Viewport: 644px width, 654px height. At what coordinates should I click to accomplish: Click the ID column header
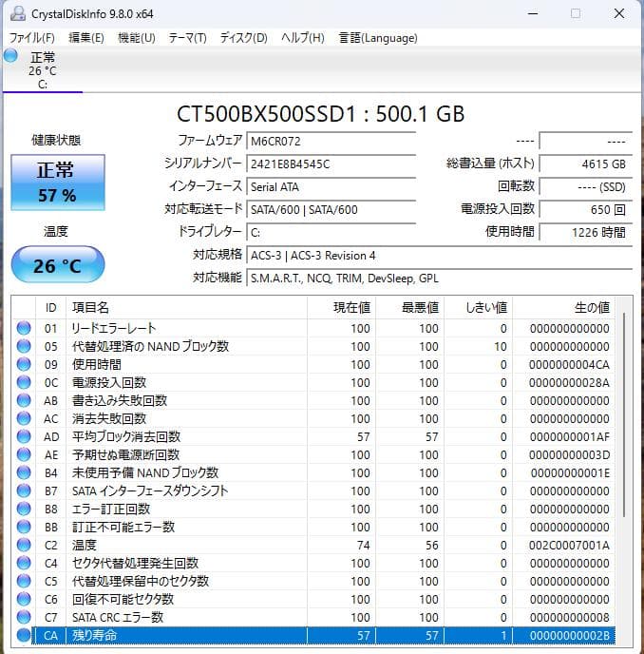51,308
